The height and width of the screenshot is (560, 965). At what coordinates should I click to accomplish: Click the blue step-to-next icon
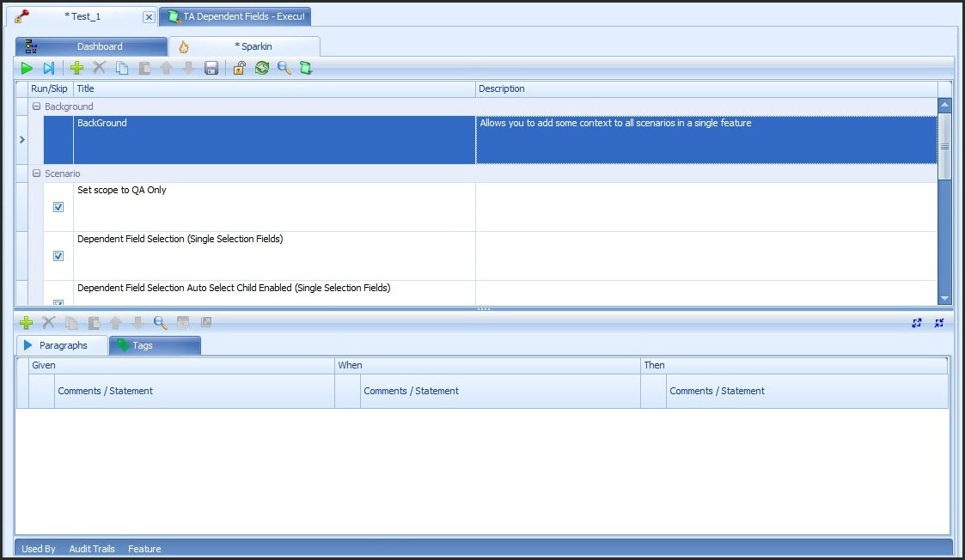[49, 69]
